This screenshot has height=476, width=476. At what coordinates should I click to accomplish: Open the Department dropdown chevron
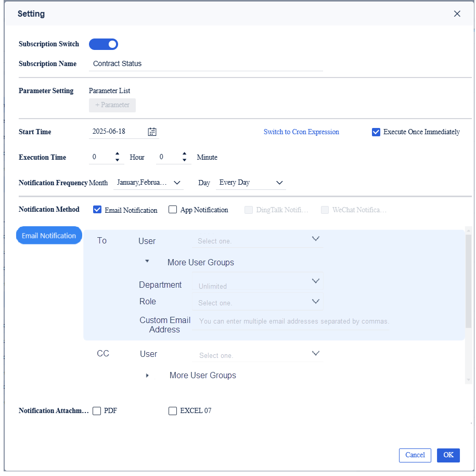coord(315,280)
